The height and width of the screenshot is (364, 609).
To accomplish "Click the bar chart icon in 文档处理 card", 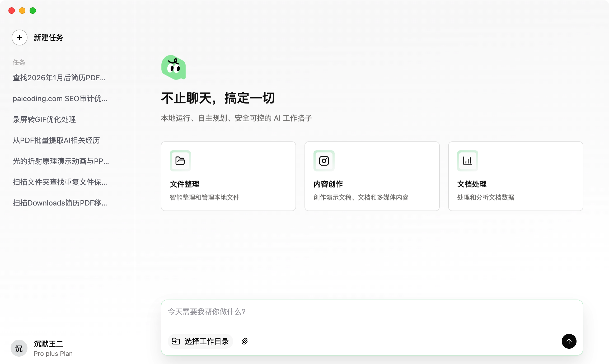I will 467,161.
